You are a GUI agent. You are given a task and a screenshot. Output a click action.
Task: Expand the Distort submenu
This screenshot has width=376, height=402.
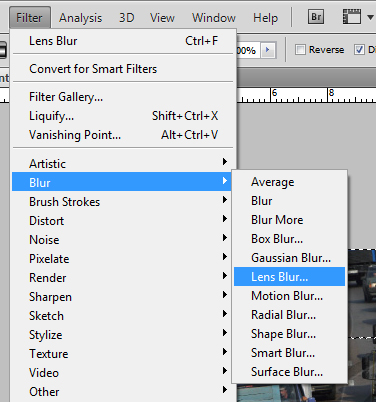122,221
